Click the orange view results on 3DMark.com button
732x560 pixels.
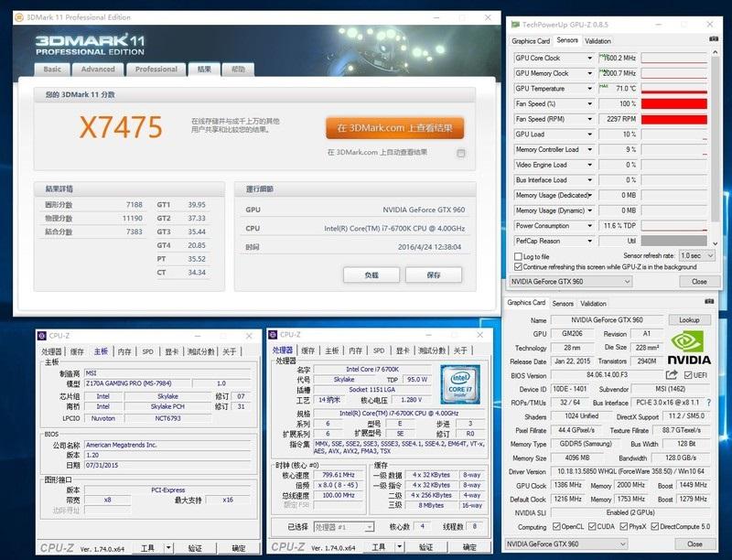(x=395, y=128)
